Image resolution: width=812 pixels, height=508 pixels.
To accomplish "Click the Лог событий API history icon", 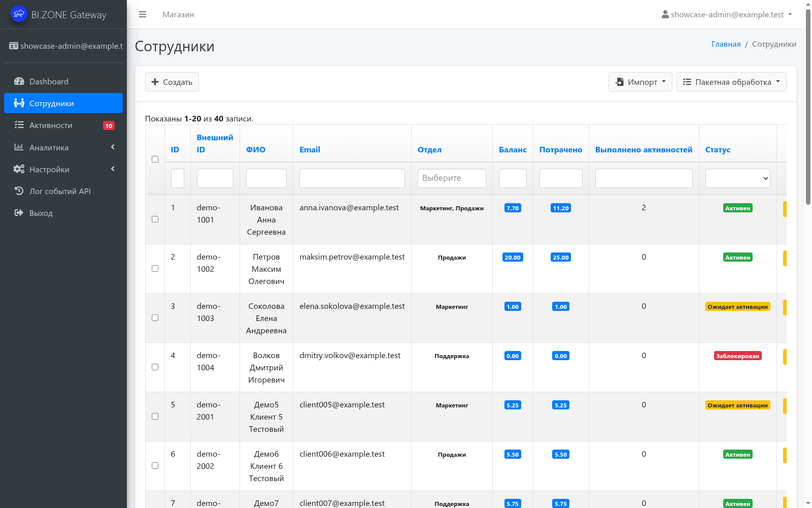I will point(19,191).
